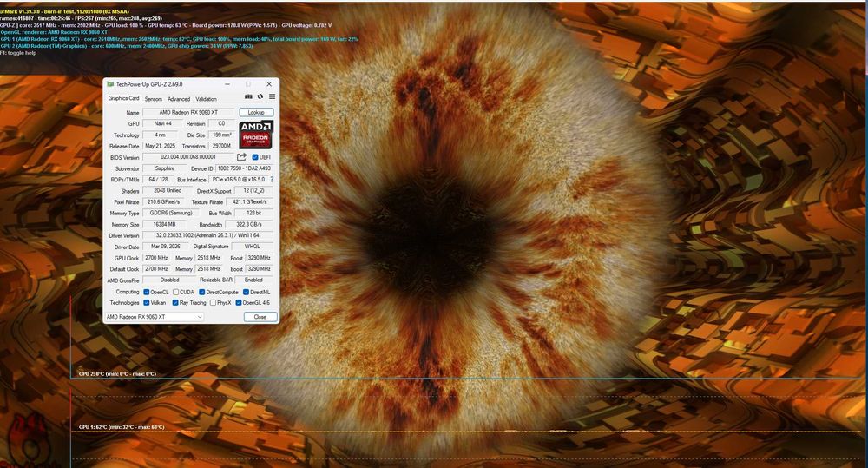Screen dimensions: 868x468
Task: Click the ROPs/TMUs value 64 / 128
Action: click(x=158, y=180)
